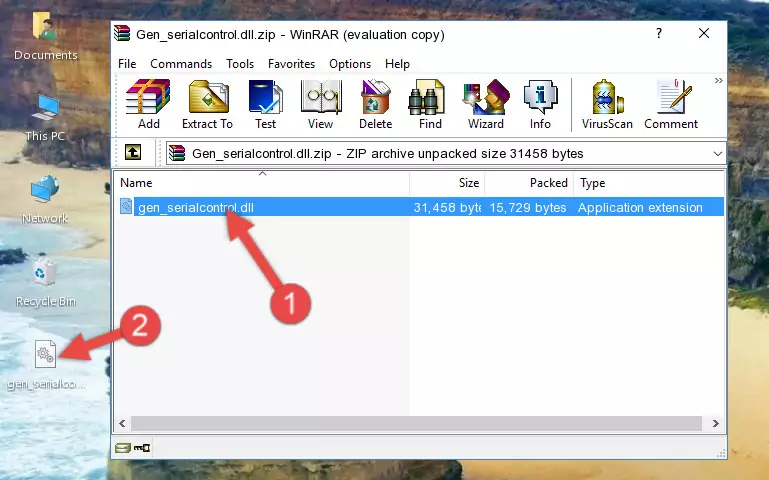Click the Add toolbar icon
This screenshot has height=480, width=769.
click(149, 104)
